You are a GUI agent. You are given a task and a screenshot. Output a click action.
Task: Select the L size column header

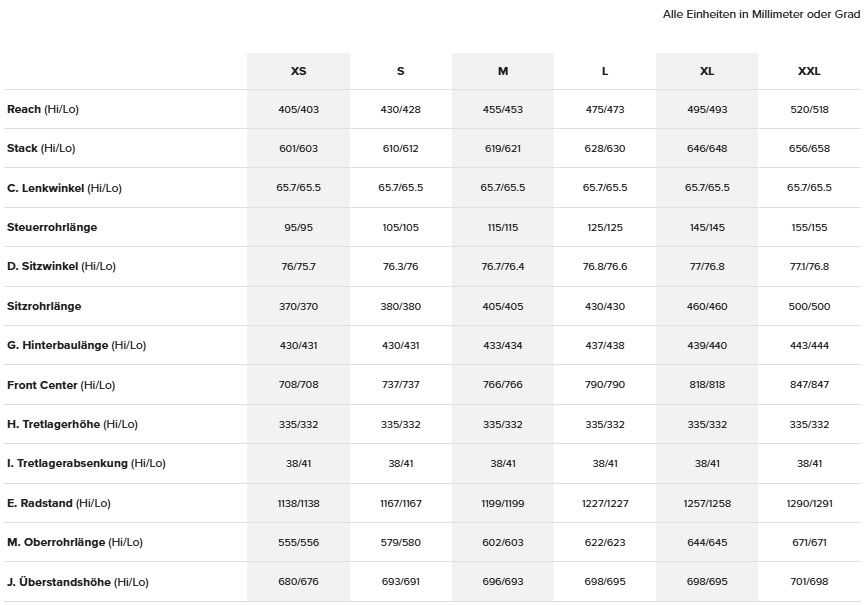[605, 71]
